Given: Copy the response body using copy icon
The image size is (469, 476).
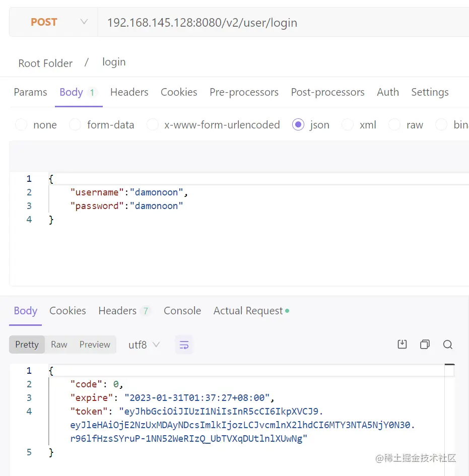Looking at the screenshot, I should (x=425, y=345).
